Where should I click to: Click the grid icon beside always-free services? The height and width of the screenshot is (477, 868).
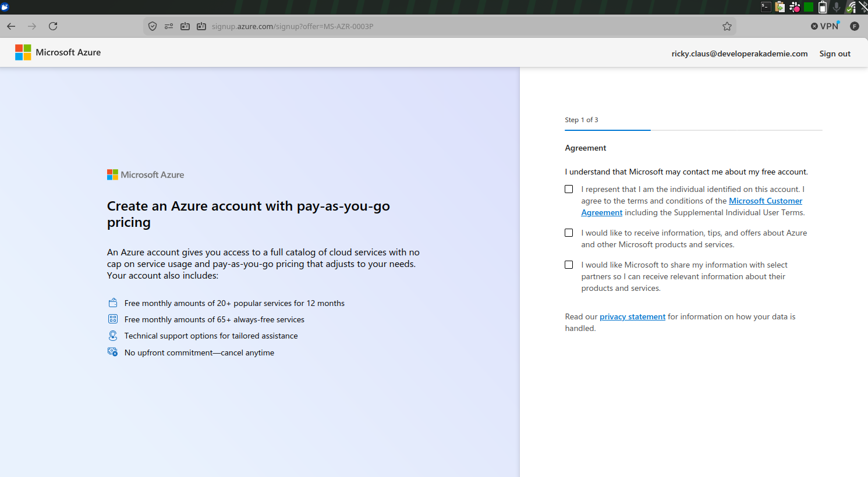point(113,319)
